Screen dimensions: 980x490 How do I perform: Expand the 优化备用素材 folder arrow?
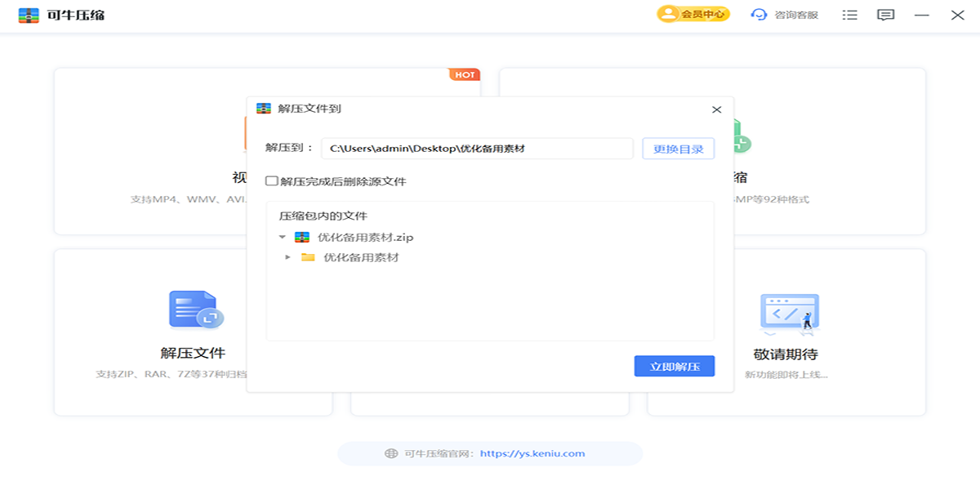point(287,257)
